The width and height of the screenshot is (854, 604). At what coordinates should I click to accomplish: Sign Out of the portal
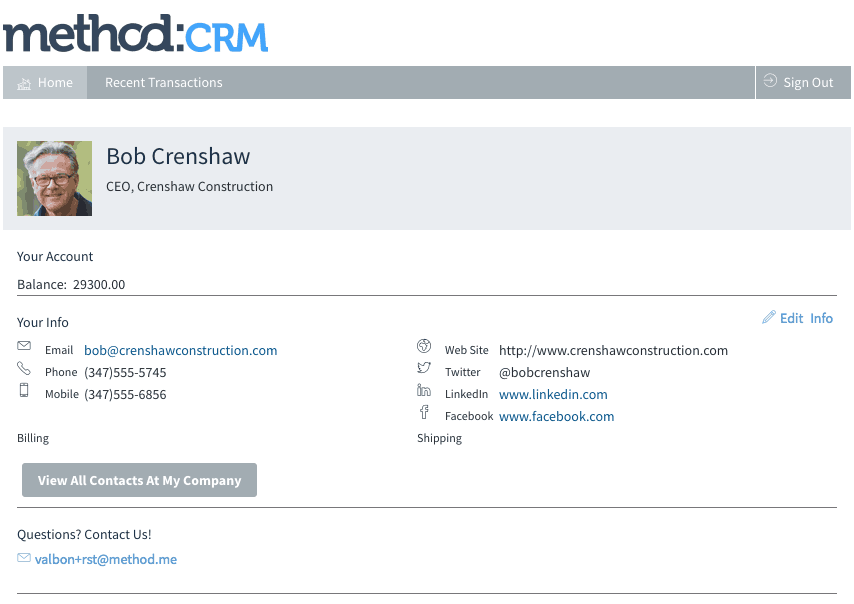(x=803, y=83)
